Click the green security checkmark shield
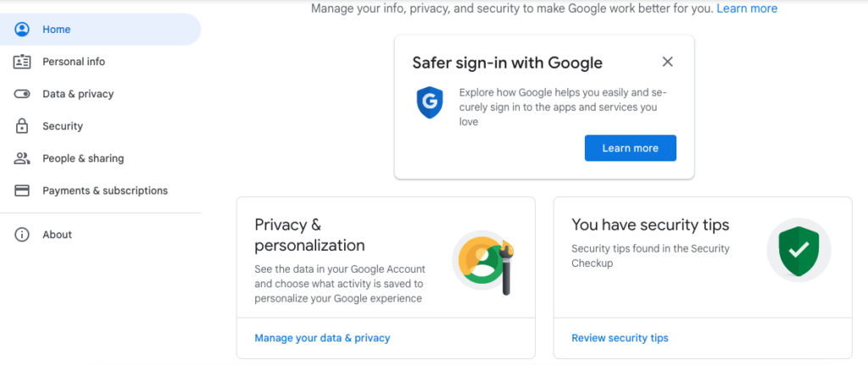 [798, 250]
